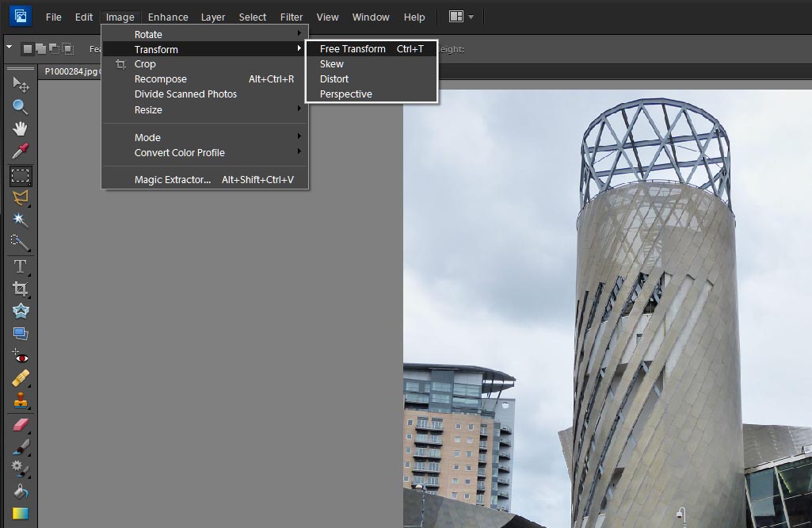Open the Enhance menu
The width and height of the screenshot is (812, 528).
click(168, 17)
